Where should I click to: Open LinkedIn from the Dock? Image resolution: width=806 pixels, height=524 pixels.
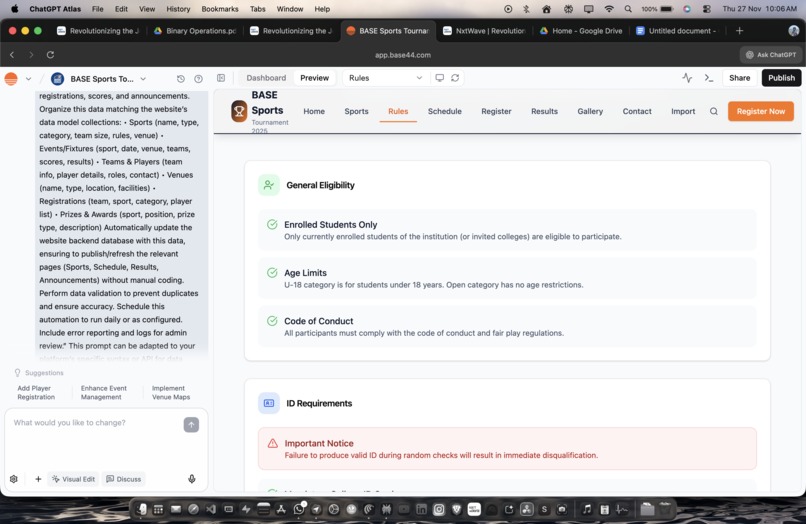pos(422,509)
